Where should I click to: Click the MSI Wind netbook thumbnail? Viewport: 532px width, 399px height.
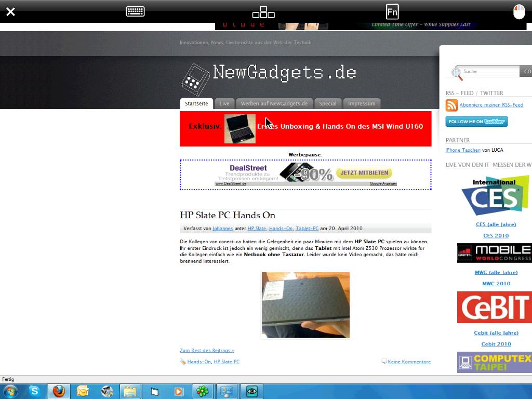(x=240, y=129)
